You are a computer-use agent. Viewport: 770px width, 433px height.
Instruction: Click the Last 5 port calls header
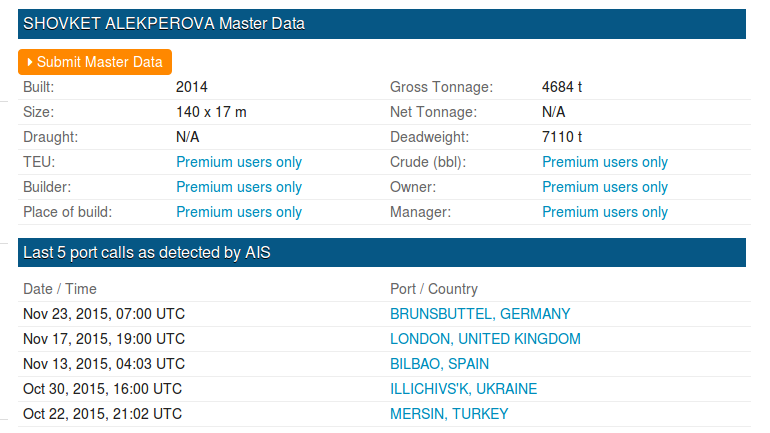click(x=147, y=253)
